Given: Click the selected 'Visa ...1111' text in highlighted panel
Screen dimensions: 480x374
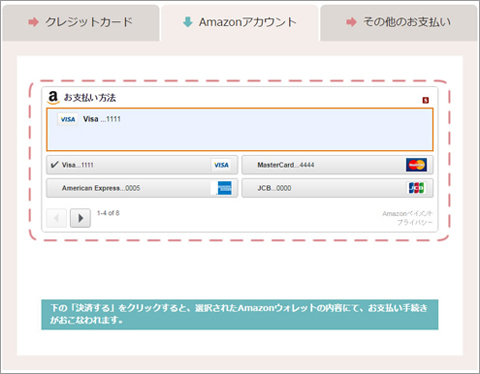Looking at the screenshot, I should [x=102, y=119].
